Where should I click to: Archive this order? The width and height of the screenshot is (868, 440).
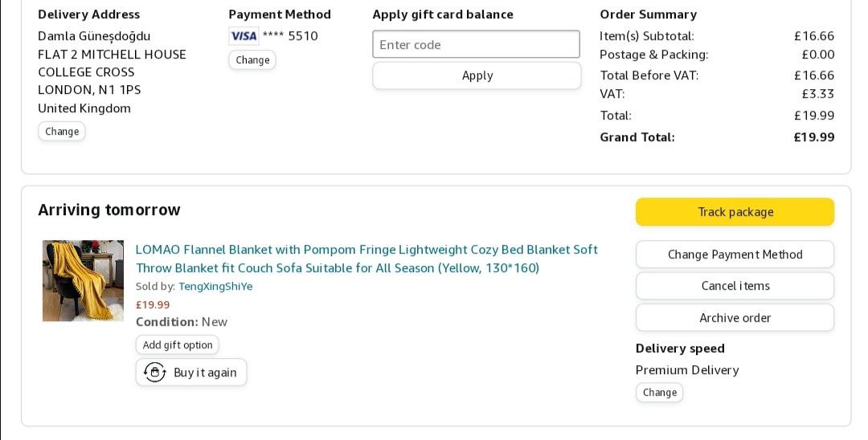[x=735, y=318]
